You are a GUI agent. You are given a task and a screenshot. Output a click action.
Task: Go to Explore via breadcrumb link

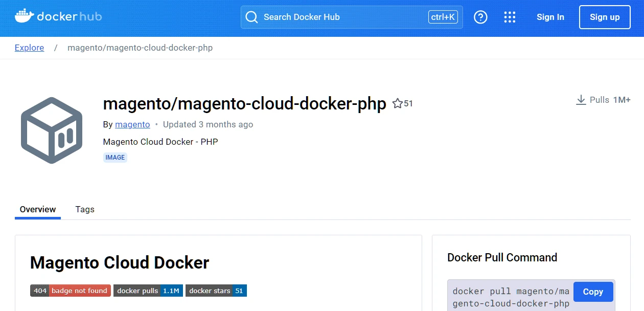[29, 48]
